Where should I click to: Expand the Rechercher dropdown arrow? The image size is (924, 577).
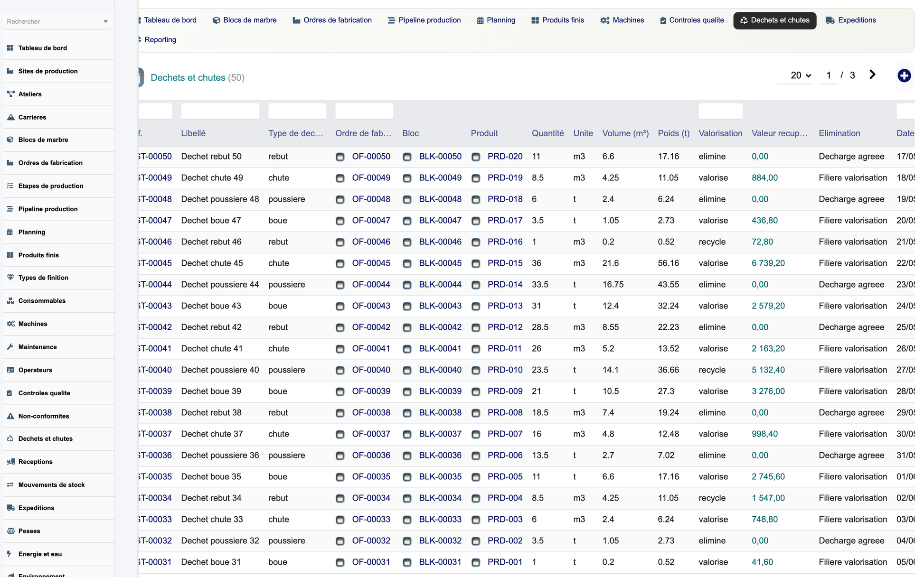pyautogui.click(x=105, y=21)
